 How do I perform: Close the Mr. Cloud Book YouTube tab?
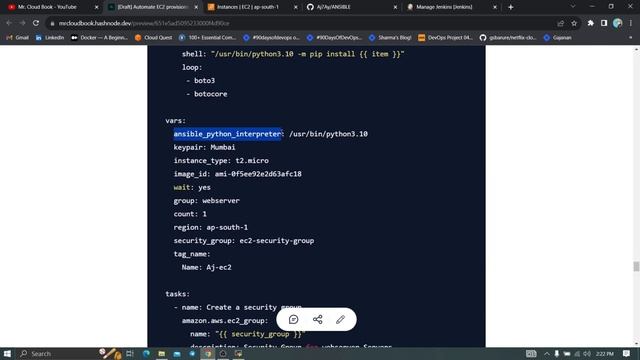96,7
